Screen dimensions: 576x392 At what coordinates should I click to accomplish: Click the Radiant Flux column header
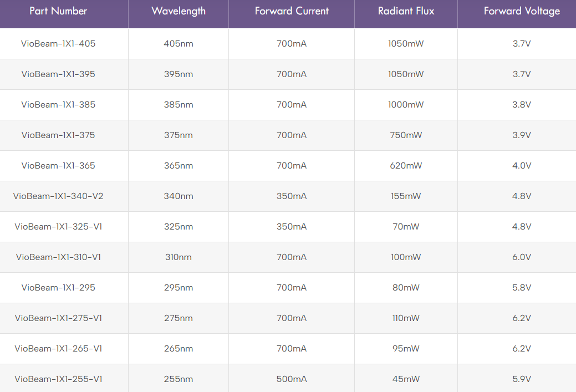coord(406,11)
